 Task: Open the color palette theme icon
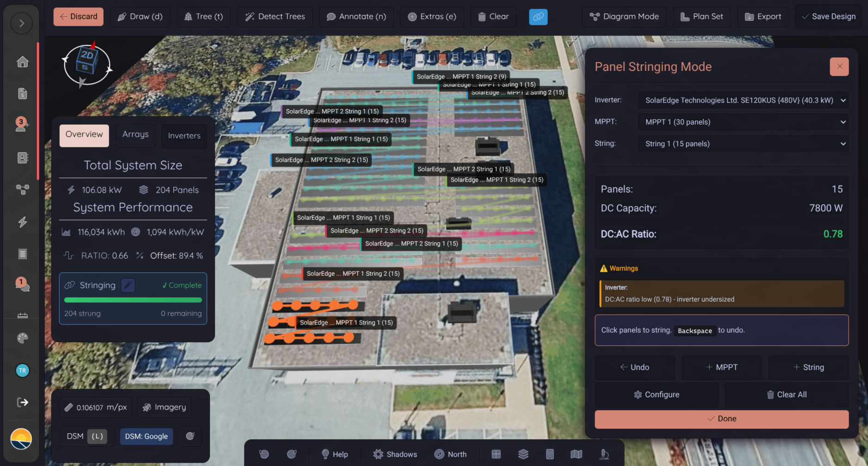point(22,338)
